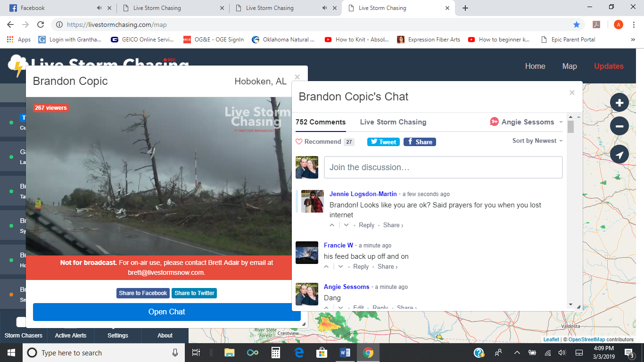The image size is (644, 362).
Task: Click Share to Facebook button
Action: [x=143, y=293]
